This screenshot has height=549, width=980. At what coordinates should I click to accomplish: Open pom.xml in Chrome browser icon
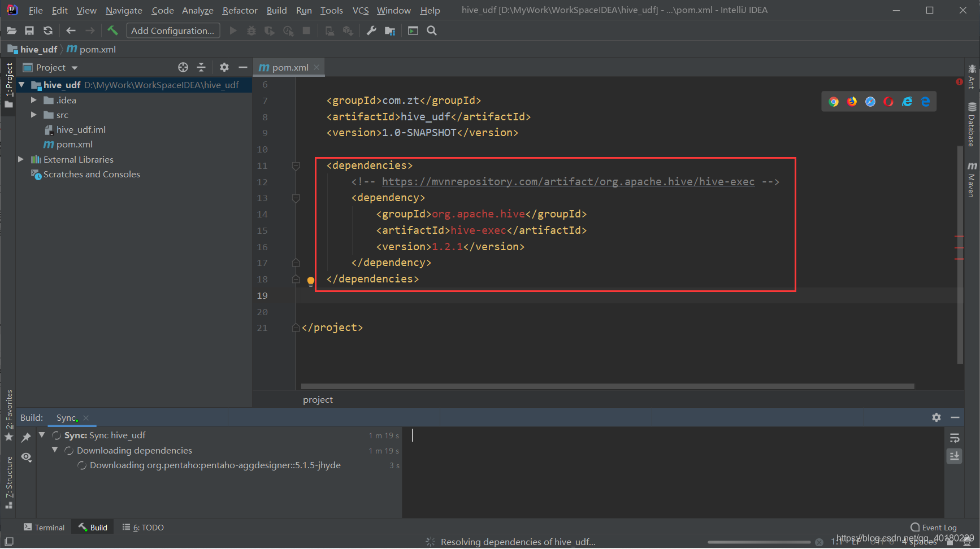[834, 102]
